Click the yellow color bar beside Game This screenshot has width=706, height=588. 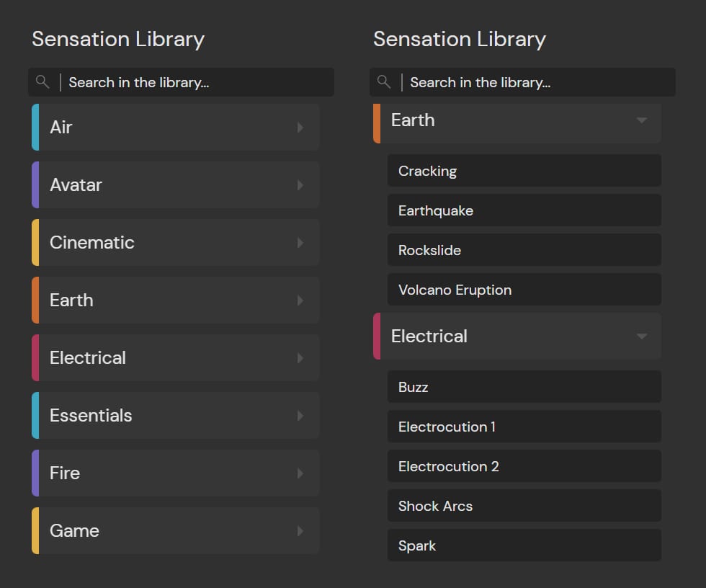pyautogui.click(x=35, y=530)
